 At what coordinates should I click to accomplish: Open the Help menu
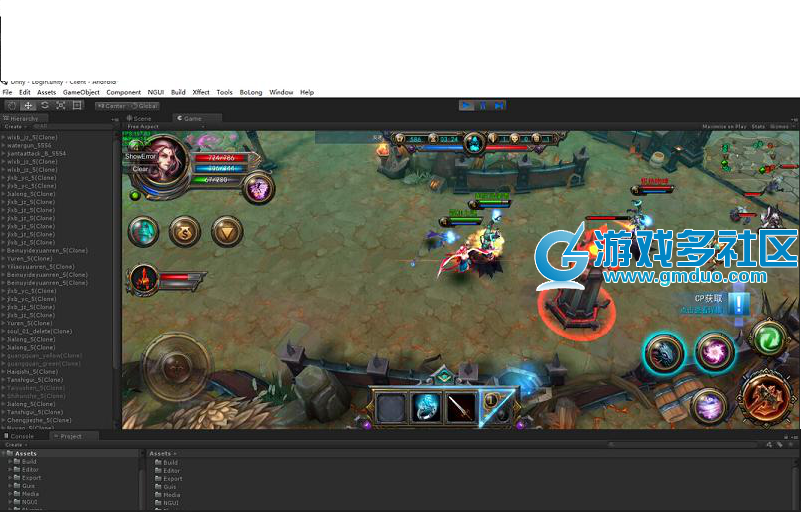pyautogui.click(x=307, y=92)
